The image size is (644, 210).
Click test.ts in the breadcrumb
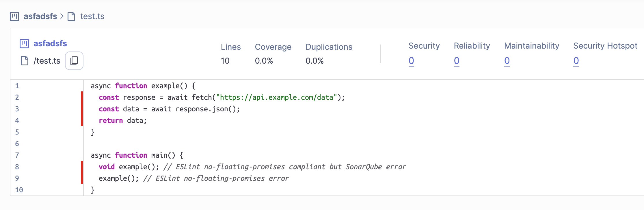pyautogui.click(x=92, y=16)
